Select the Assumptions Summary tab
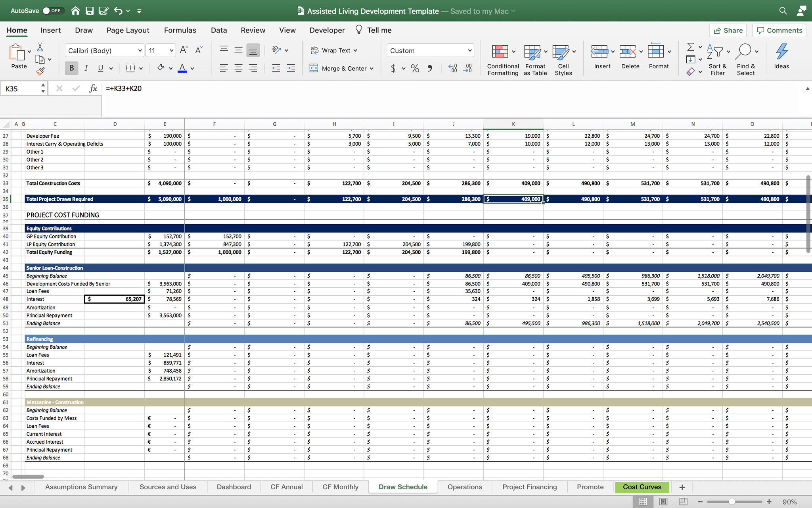The width and height of the screenshot is (812, 508). (81, 487)
